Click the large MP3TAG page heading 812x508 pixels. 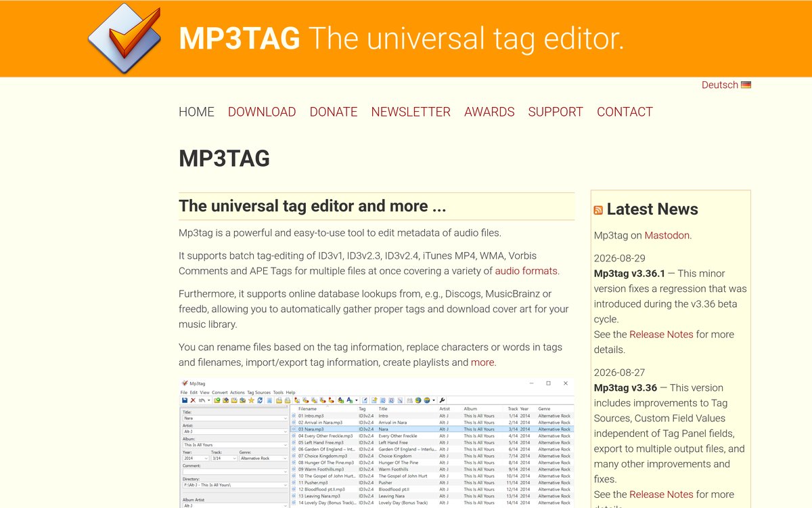tap(224, 158)
